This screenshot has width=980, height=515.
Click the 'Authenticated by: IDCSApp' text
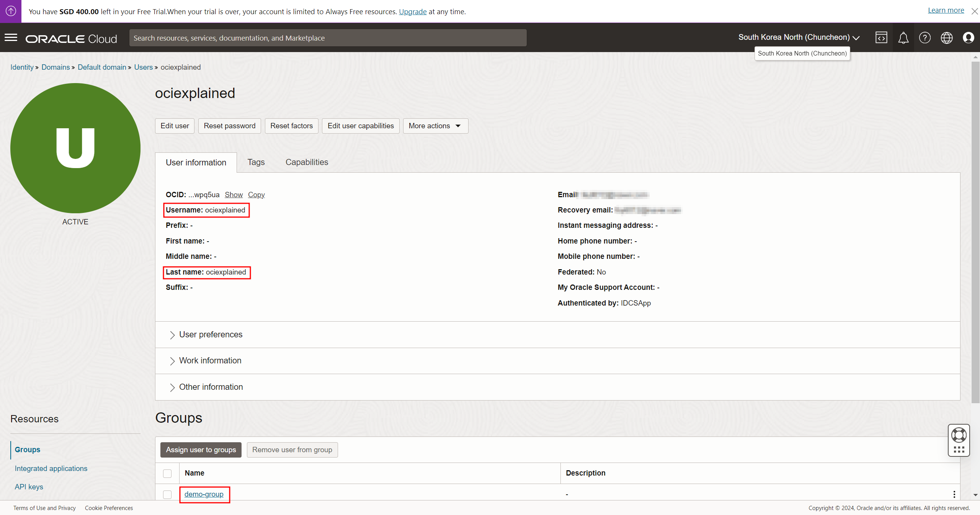click(604, 303)
